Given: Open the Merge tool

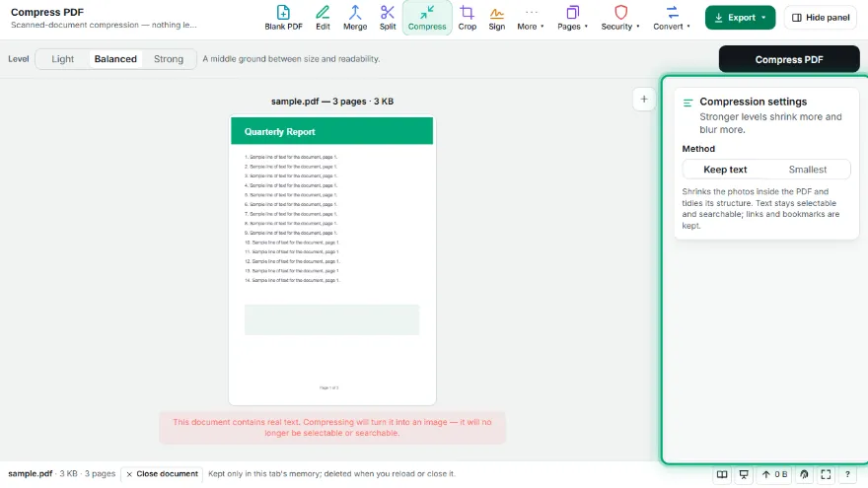Looking at the screenshot, I should (x=355, y=18).
